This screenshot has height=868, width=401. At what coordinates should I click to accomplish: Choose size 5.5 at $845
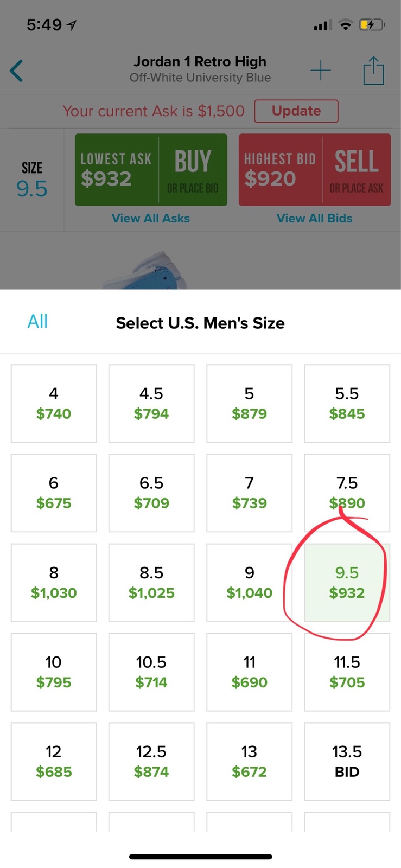click(x=347, y=403)
